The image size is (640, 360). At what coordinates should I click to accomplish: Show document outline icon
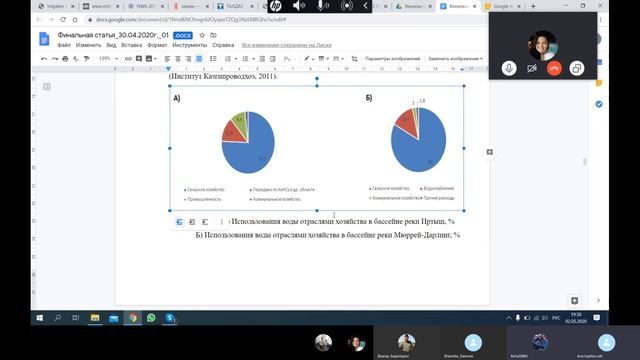coord(47,87)
